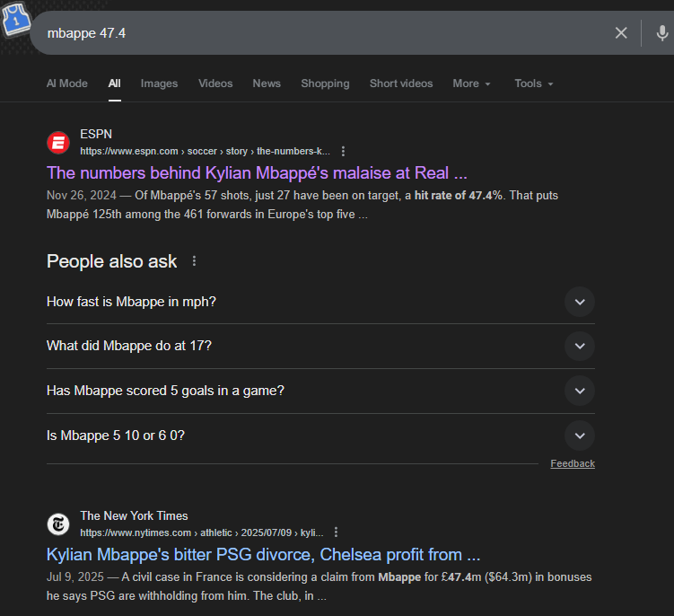The width and height of the screenshot is (674, 616).
Task: Open the More dropdown
Action: pos(471,84)
